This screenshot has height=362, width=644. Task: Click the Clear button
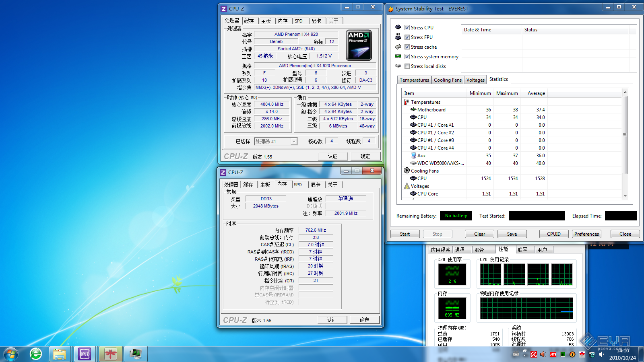(x=479, y=234)
